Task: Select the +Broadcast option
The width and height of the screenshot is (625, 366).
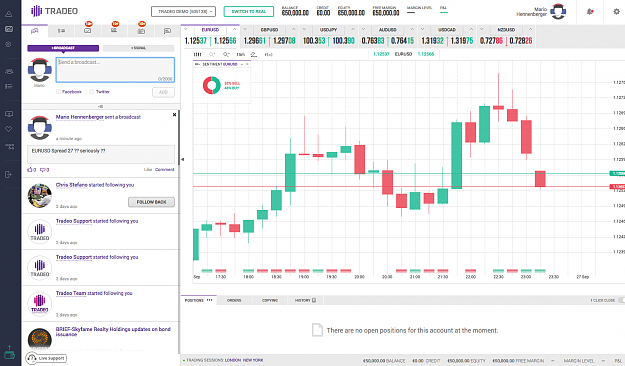Action: tap(63, 48)
